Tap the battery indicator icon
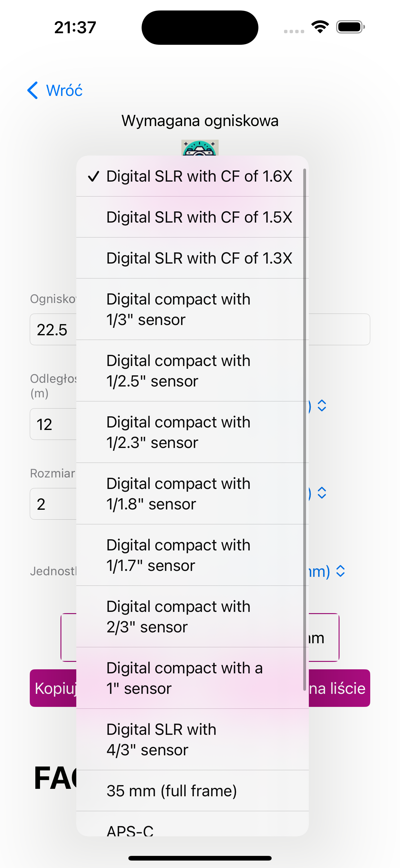The image size is (400, 868). pos(350,27)
